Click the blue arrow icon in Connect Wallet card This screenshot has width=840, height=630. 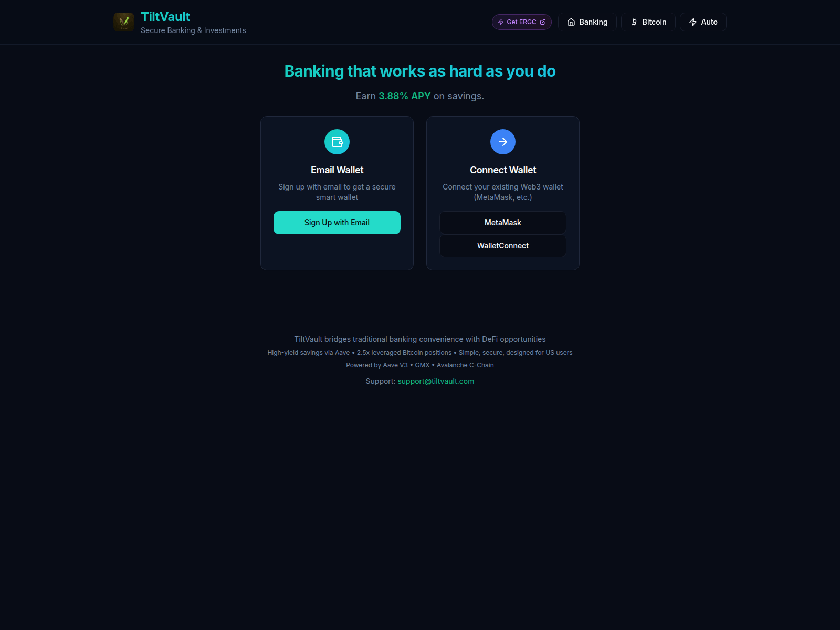click(x=503, y=142)
